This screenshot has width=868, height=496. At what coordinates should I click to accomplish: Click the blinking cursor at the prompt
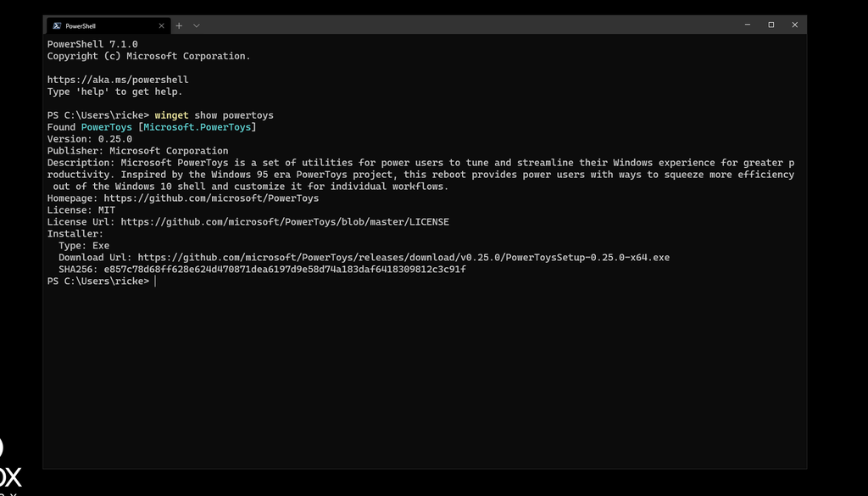tap(155, 281)
